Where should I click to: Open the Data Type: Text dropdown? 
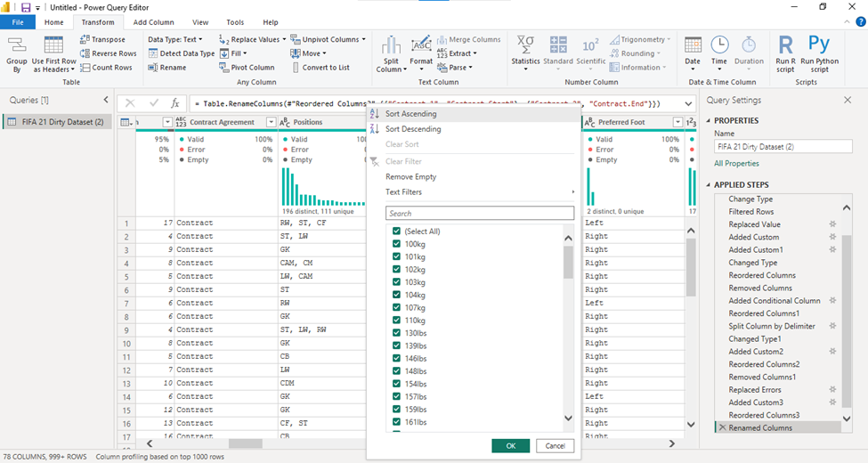point(174,39)
